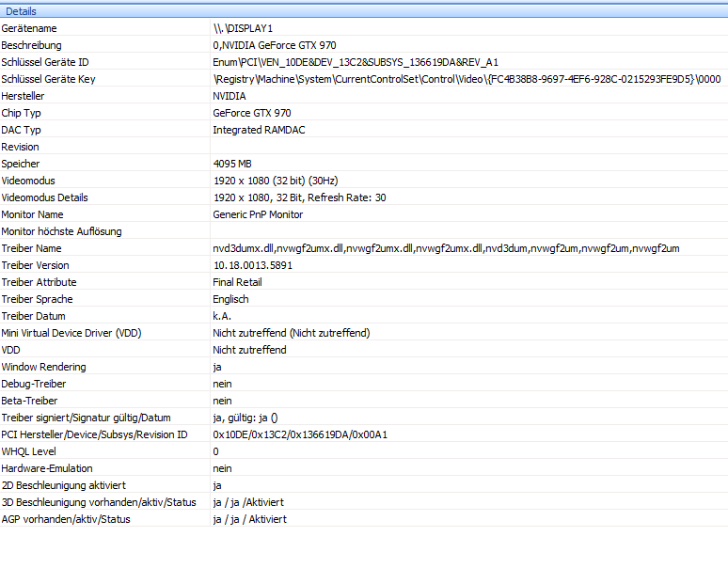Click the Treiber Attribute label

[x=39, y=283]
